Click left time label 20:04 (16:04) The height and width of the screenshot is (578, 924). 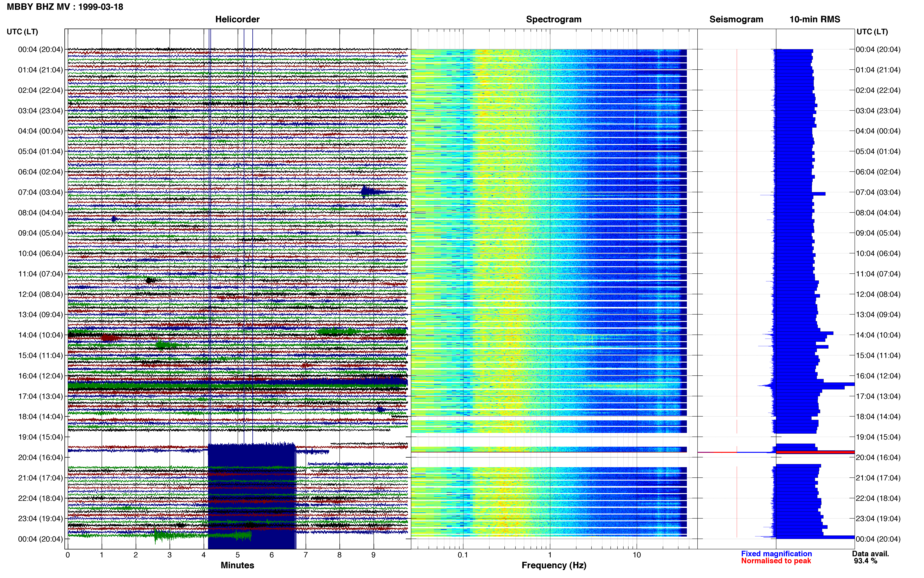pos(41,458)
